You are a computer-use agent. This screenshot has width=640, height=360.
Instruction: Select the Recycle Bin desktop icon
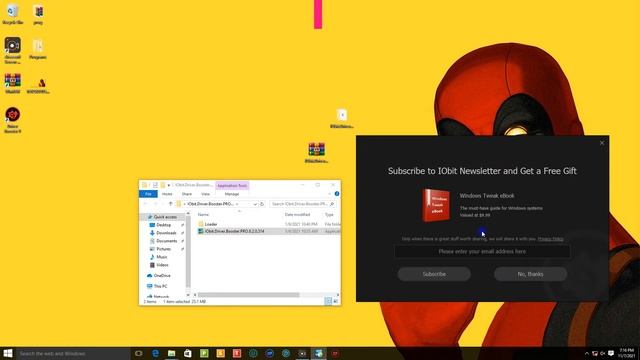click(x=13, y=14)
